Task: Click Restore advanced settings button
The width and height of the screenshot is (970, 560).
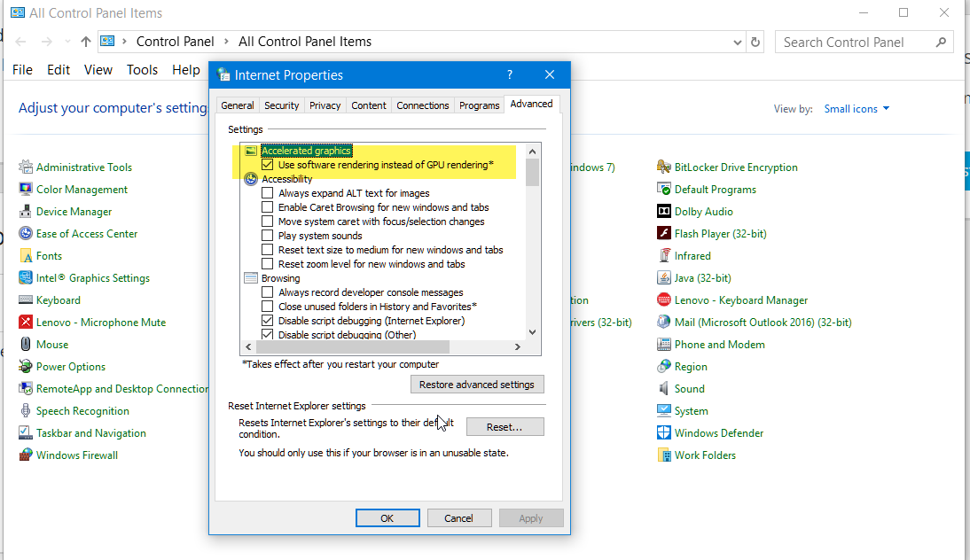Action: (477, 385)
